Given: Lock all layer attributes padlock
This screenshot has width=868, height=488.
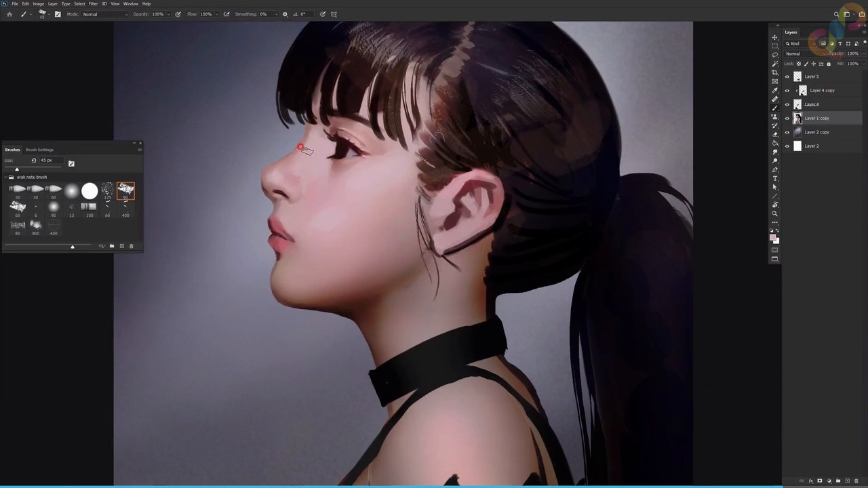Looking at the screenshot, I should [x=829, y=64].
